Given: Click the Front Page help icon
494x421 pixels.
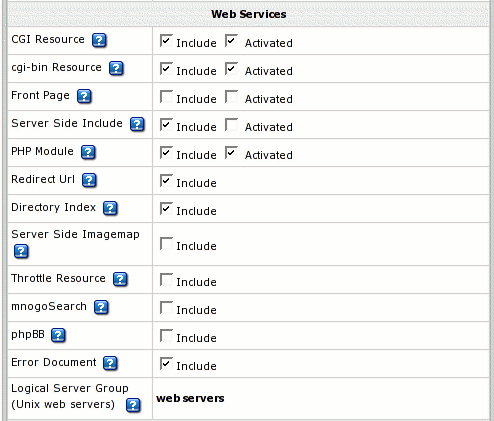Looking at the screenshot, I should point(84,96).
